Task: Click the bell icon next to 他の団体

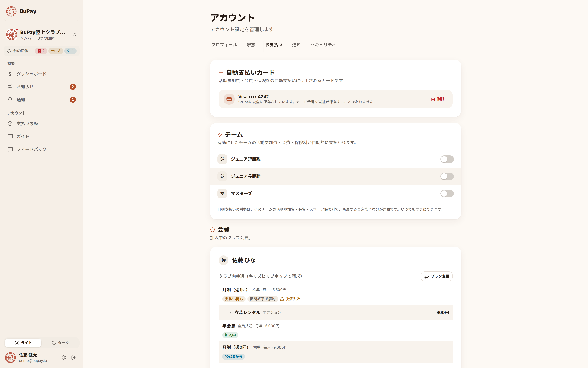Action: tap(9, 51)
